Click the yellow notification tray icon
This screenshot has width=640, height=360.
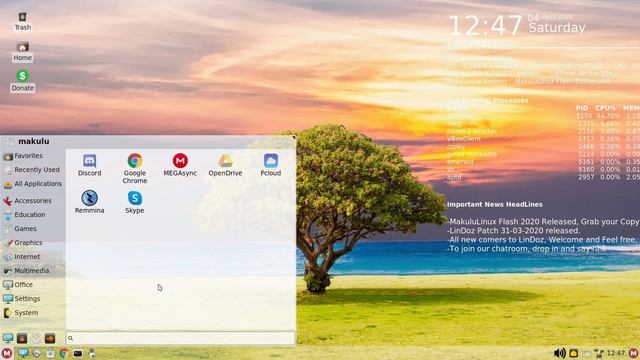[x=573, y=353]
